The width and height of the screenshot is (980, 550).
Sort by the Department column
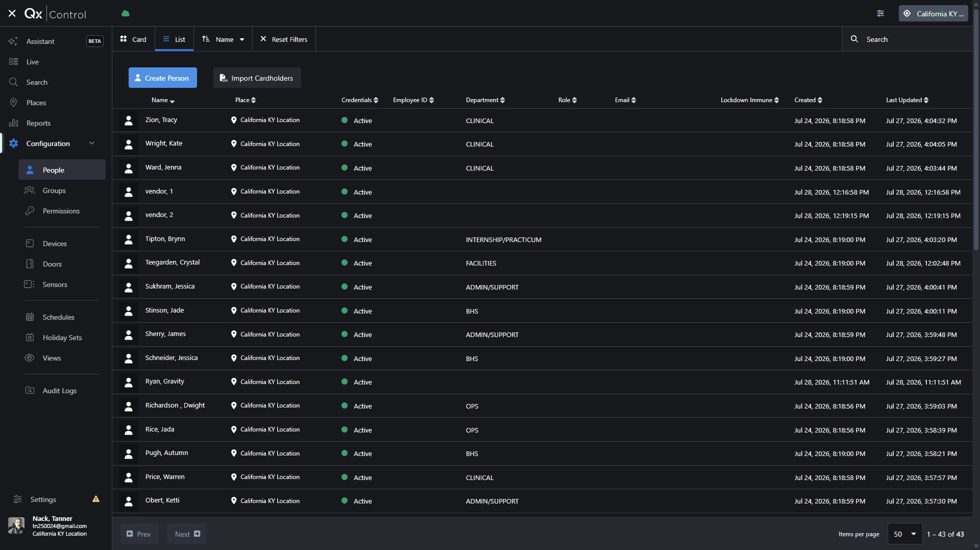coord(485,100)
